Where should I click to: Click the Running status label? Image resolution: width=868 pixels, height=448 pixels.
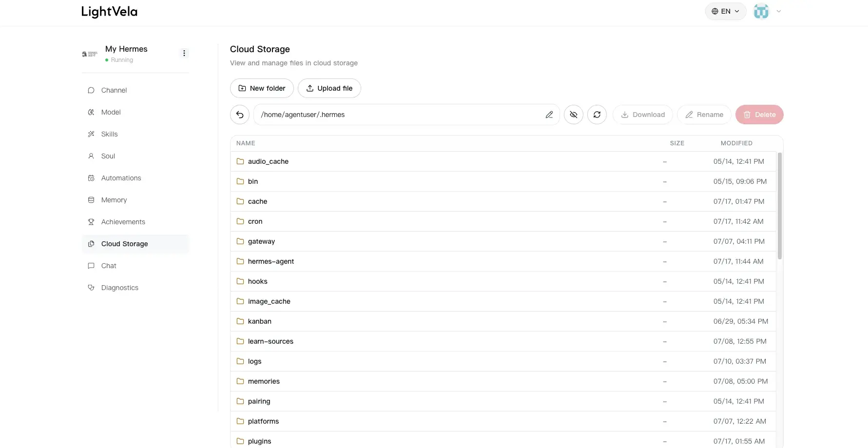(122, 60)
